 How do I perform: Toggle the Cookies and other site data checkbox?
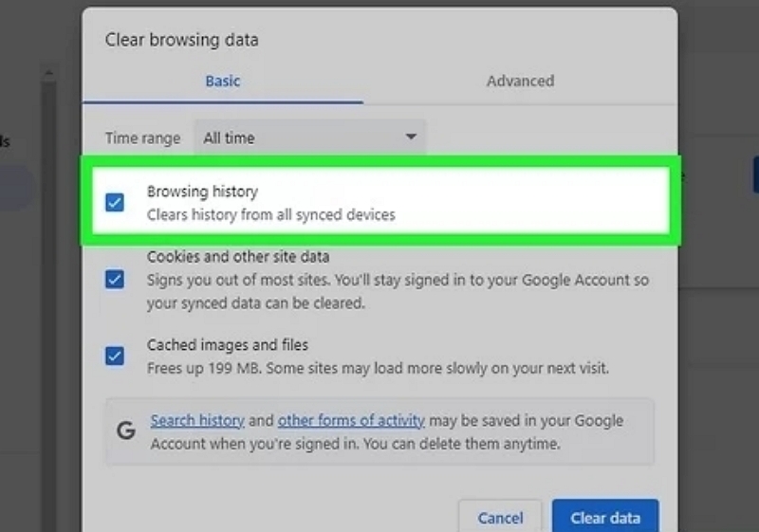point(115,279)
